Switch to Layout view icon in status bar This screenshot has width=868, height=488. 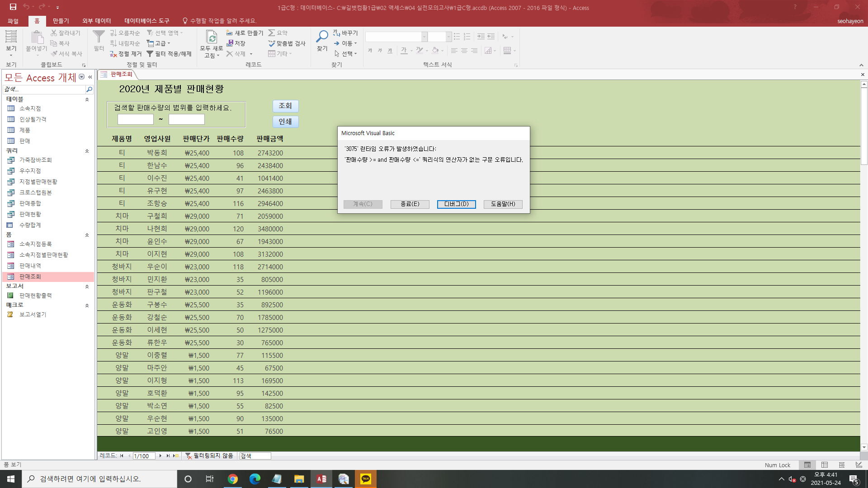pos(841,465)
